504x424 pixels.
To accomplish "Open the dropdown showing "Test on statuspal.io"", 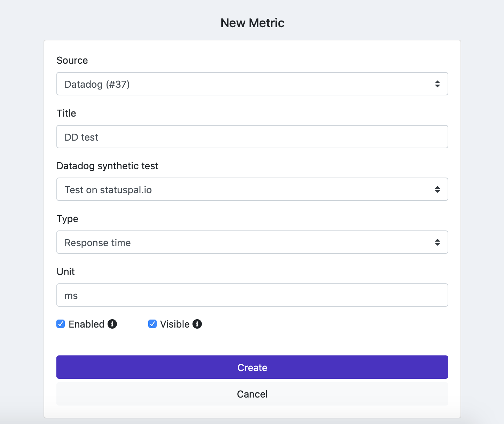I will pos(244,189).
